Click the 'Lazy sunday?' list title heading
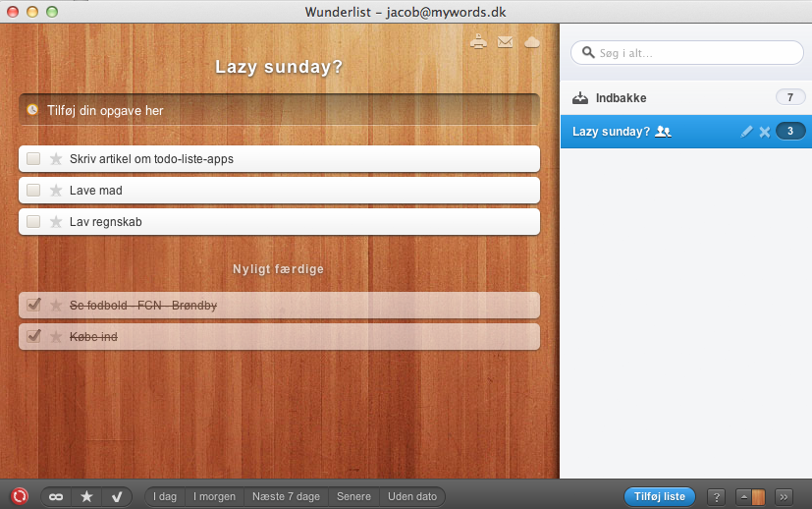 point(279,67)
